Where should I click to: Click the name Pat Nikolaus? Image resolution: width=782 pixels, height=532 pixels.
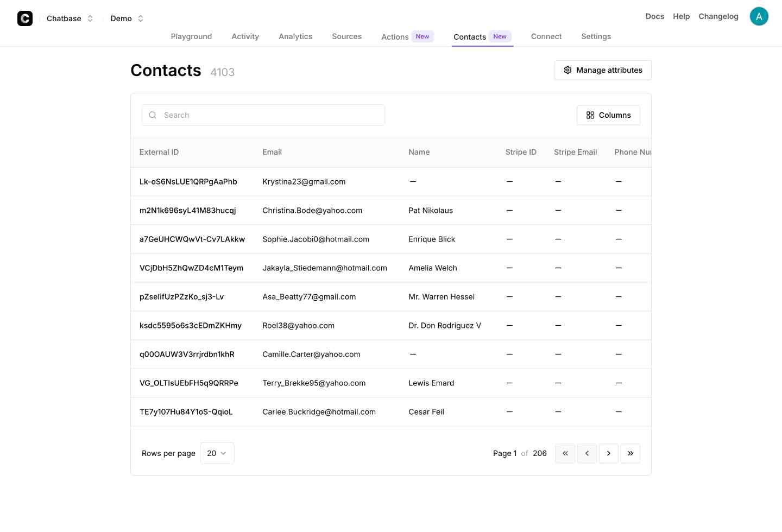click(431, 210)
